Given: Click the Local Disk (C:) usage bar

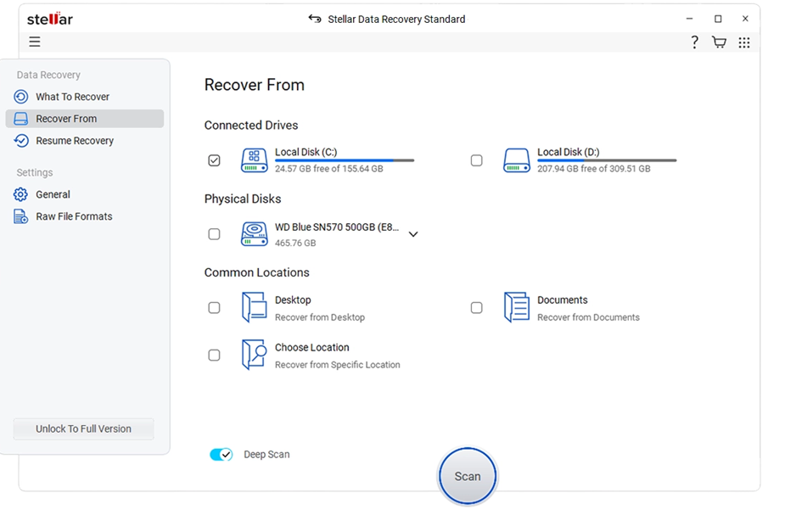Looking at the screenshot, I should [x=345, y=160].
